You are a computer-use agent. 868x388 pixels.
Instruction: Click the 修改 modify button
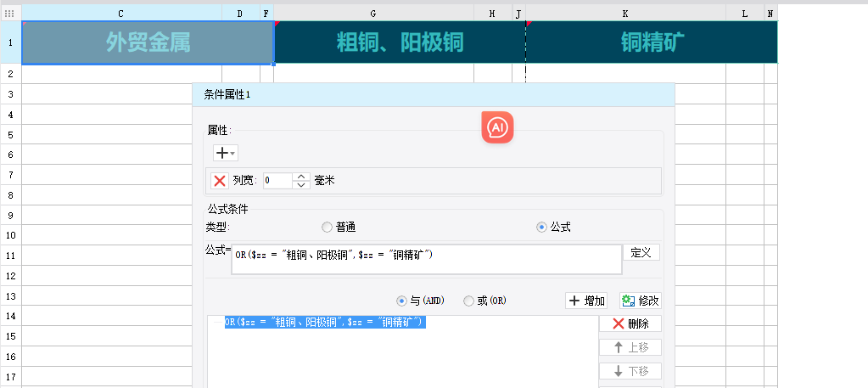click(x=640, y=301)
